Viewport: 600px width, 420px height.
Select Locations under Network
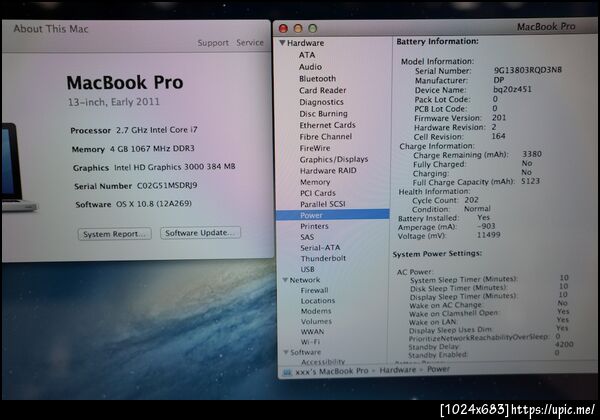[318, 301]
